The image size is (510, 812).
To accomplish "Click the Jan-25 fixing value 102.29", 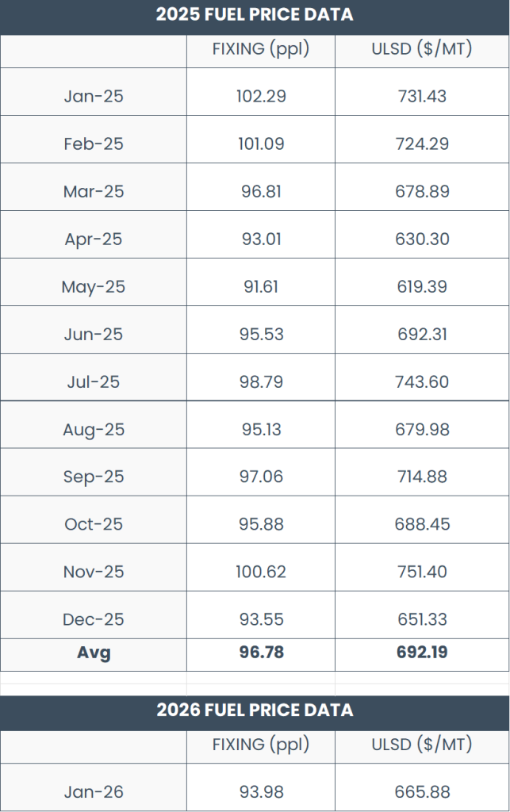I will 261,97.
